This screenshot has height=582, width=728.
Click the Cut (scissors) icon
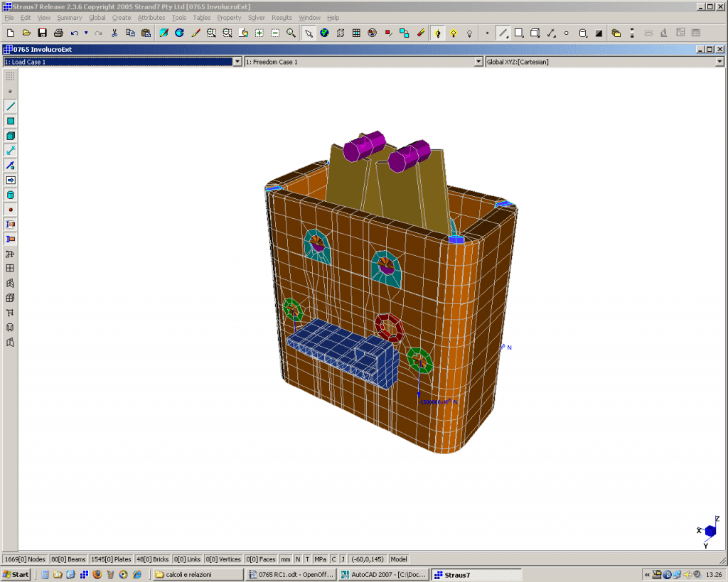coord(114,33)
